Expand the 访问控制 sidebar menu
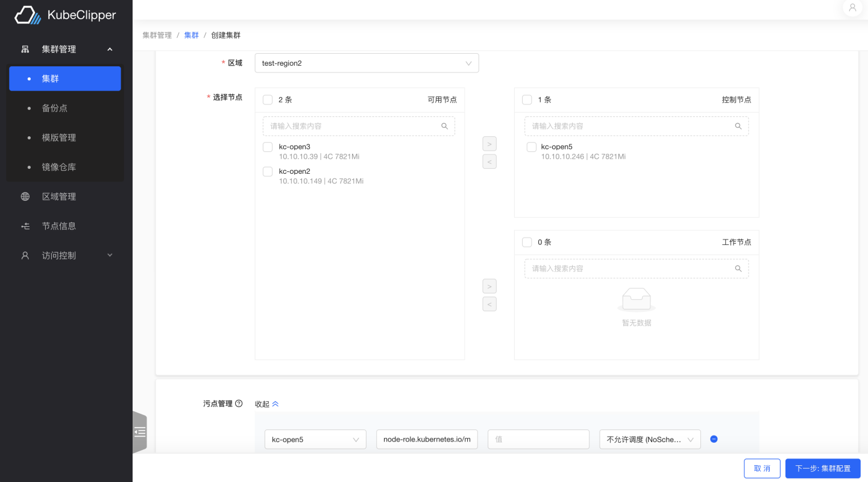This screenshot has height=482, width=868. (x=110, y=256)
